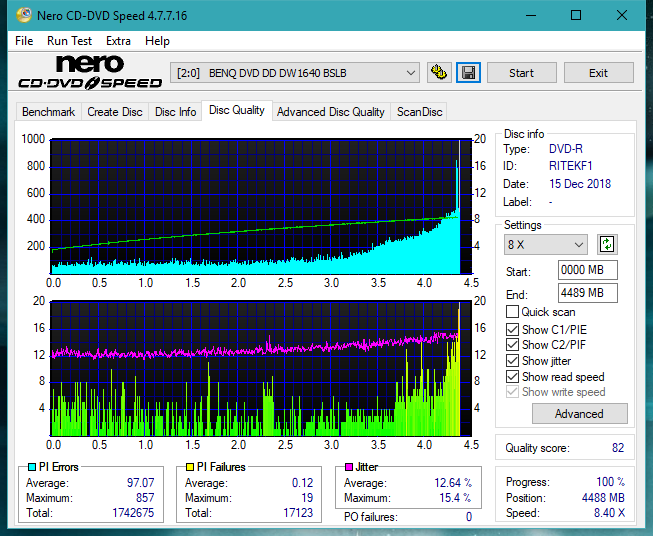Click the Start position 0000 MB field
653x536 pixels.
(x=587, y=270)
